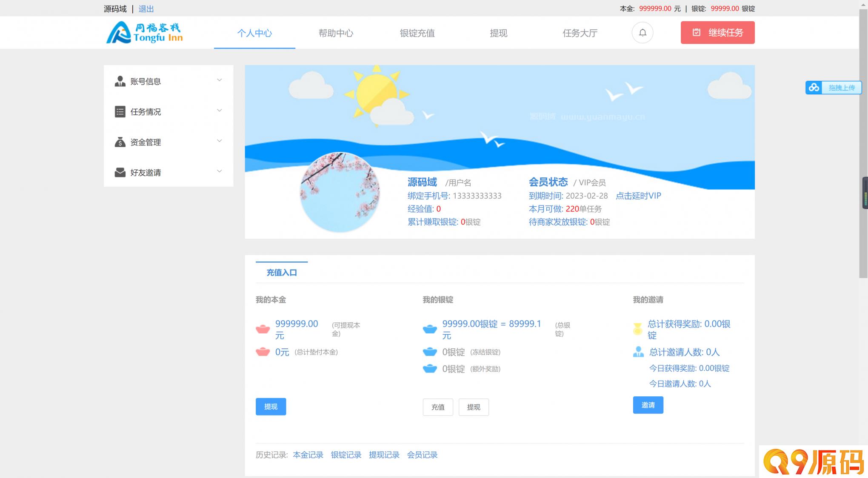
Task: Click the pink ingot beside 0元 总计垫付本金
Action: [263, 352]
